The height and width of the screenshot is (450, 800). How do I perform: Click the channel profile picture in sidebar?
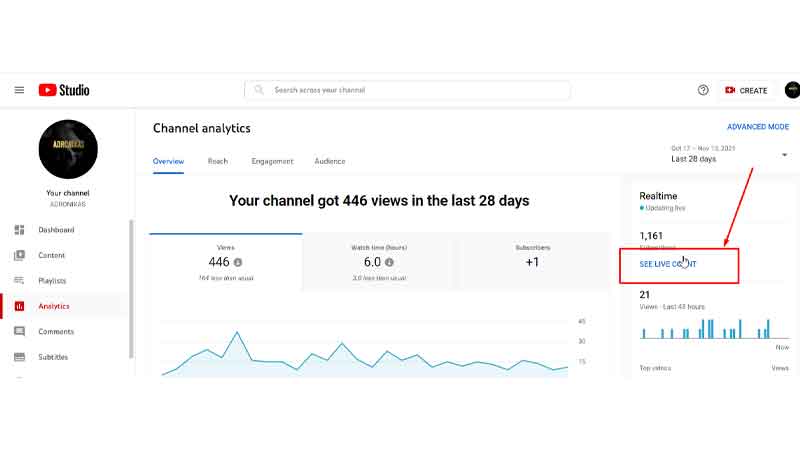coord(68,149)
